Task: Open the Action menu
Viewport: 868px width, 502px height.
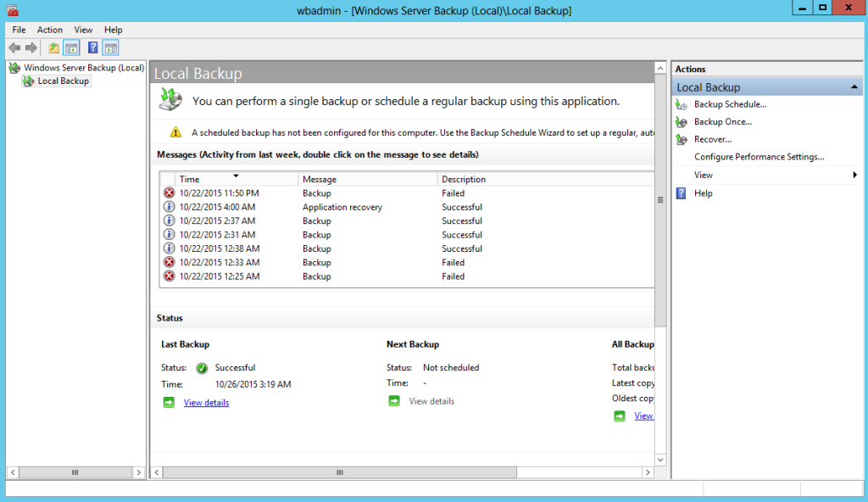Action: click(x=49, y=29)
